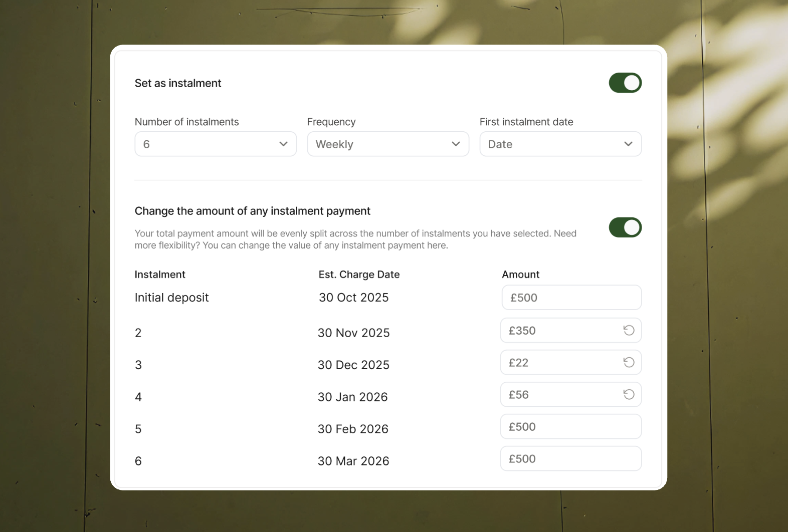Select the 'Est. Charge Date' column header
Viewport: 788px width, 532px height.
tap(359, 274)
